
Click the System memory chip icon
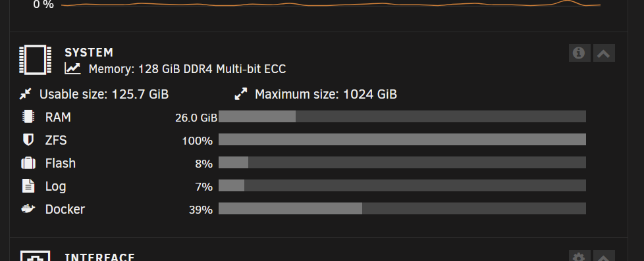(x=36, y=60)
